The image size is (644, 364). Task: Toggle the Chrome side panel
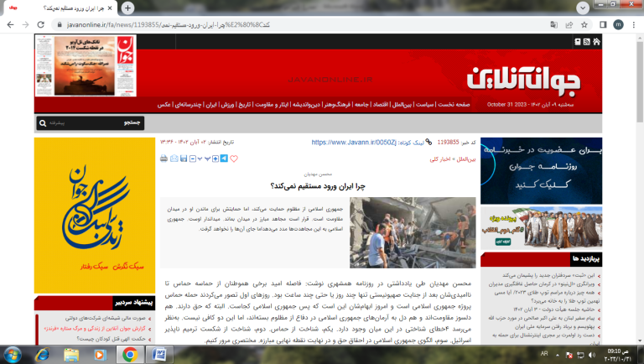click(x=601, y=24)
